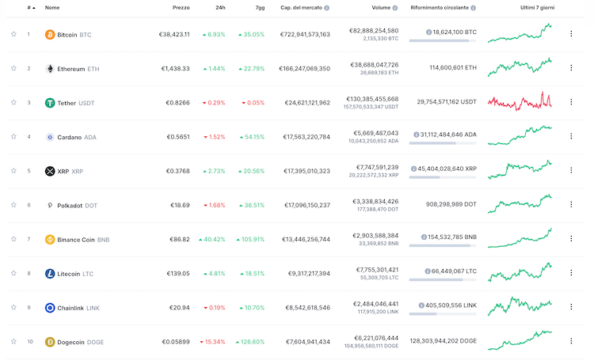Sort by 24h change column

click(220, 8)
